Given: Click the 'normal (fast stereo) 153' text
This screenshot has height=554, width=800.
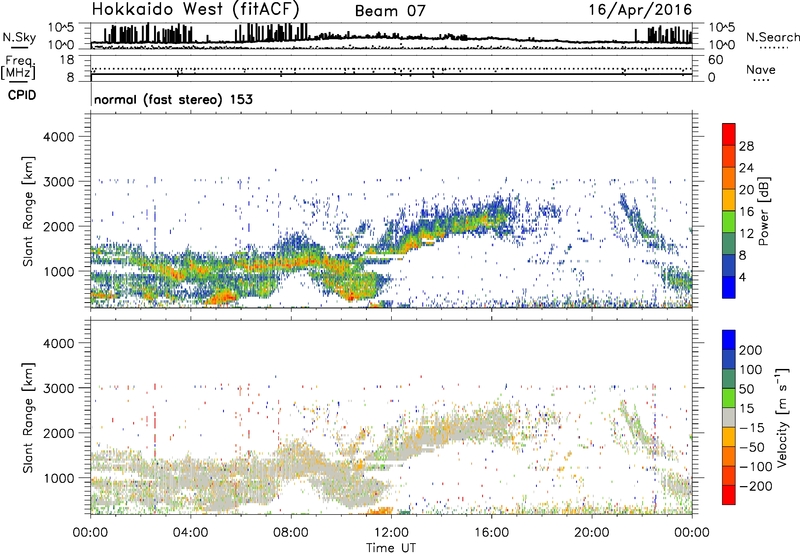Looking at the screenshot, I should tap(173, 99).
